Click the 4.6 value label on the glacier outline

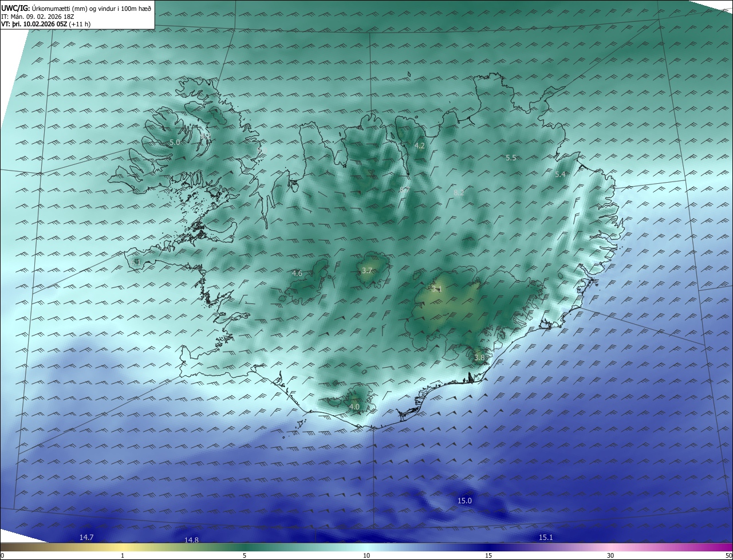point(297,274)
